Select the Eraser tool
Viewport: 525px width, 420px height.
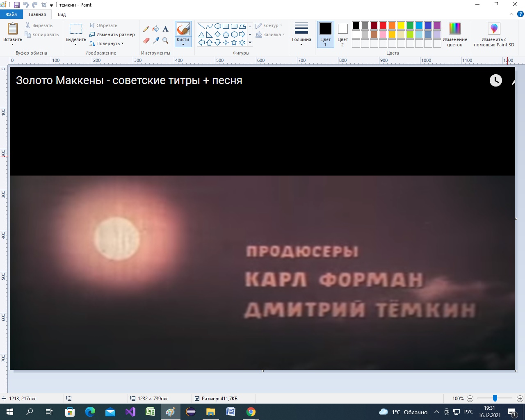pyautogui.click(x=146, y=41)
